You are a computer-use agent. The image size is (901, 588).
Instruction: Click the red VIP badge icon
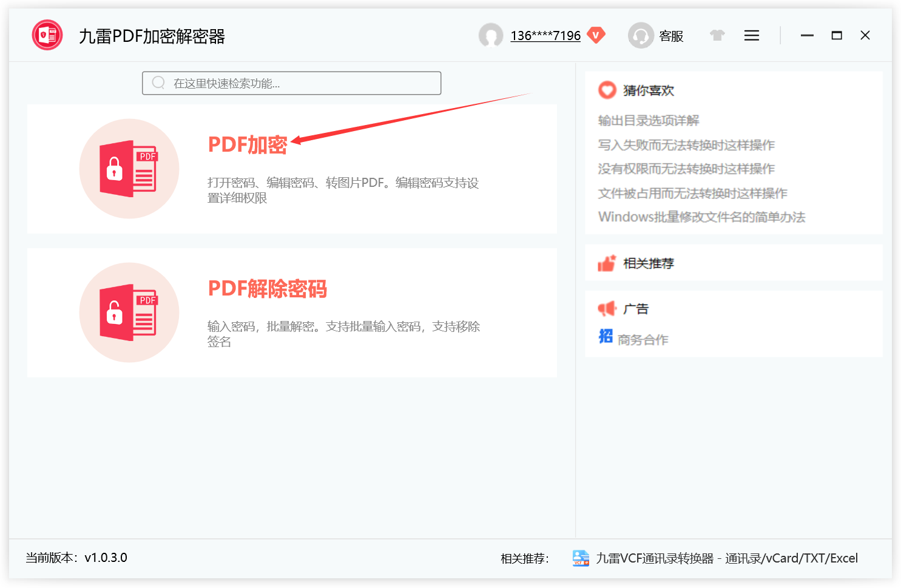(596, 35)
